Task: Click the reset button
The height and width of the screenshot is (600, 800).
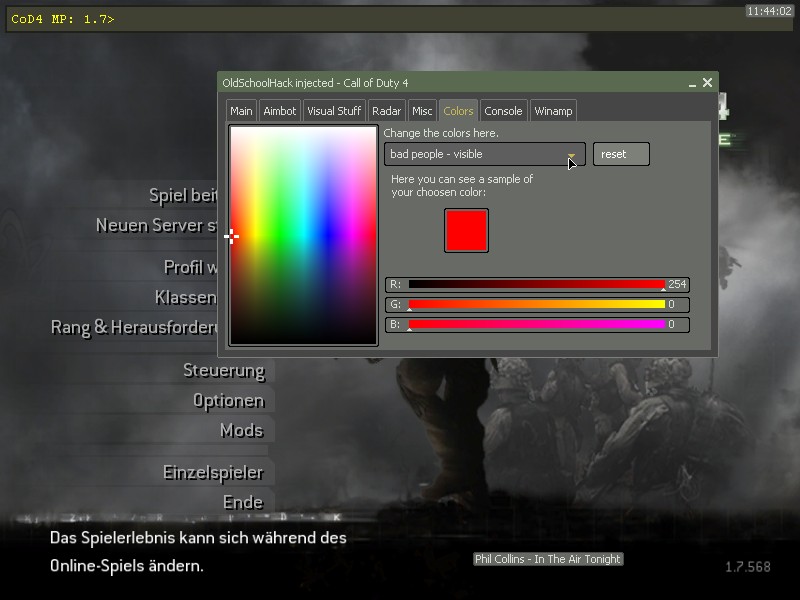Action: [621, 154]
